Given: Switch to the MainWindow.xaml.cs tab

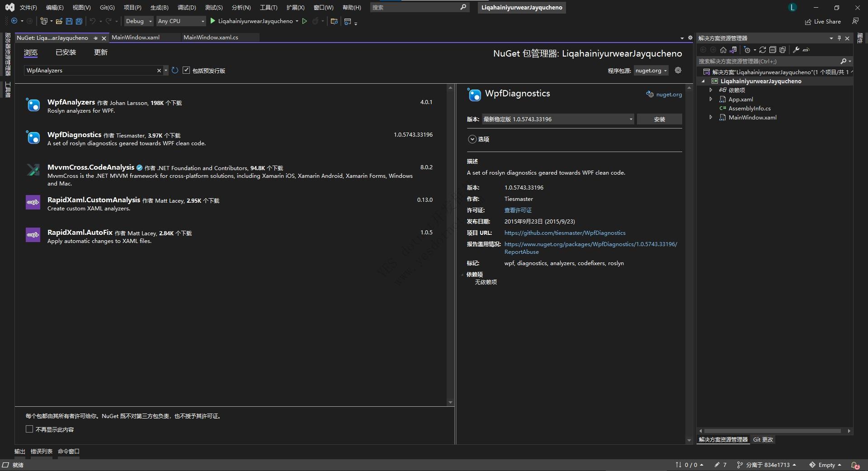Looking at the screenshot, I should [x=211, y=38].
